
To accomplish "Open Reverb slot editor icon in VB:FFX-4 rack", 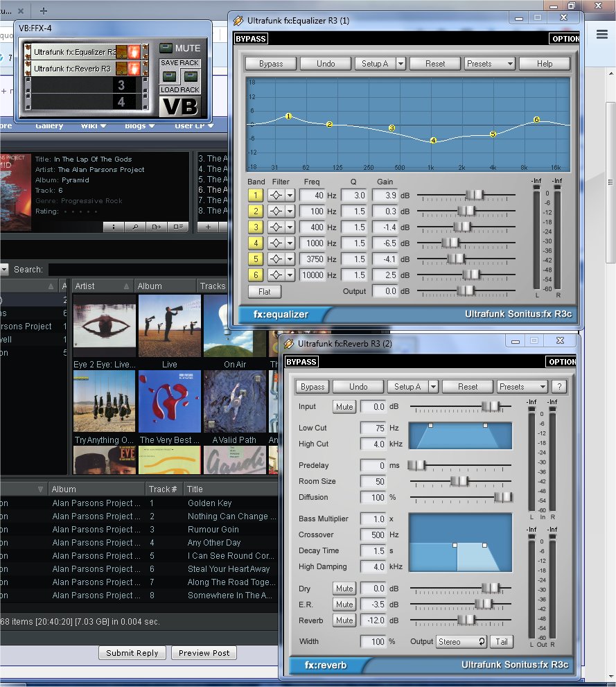I will [122, 69].
